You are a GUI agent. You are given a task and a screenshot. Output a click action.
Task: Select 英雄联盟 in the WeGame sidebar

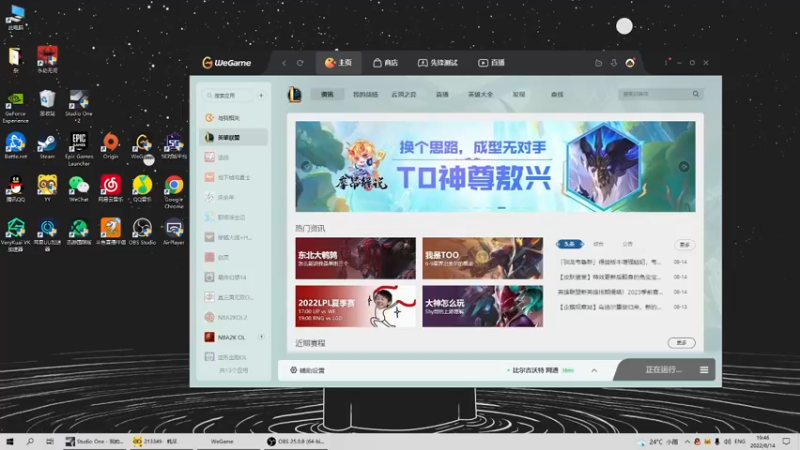point(234,137)
